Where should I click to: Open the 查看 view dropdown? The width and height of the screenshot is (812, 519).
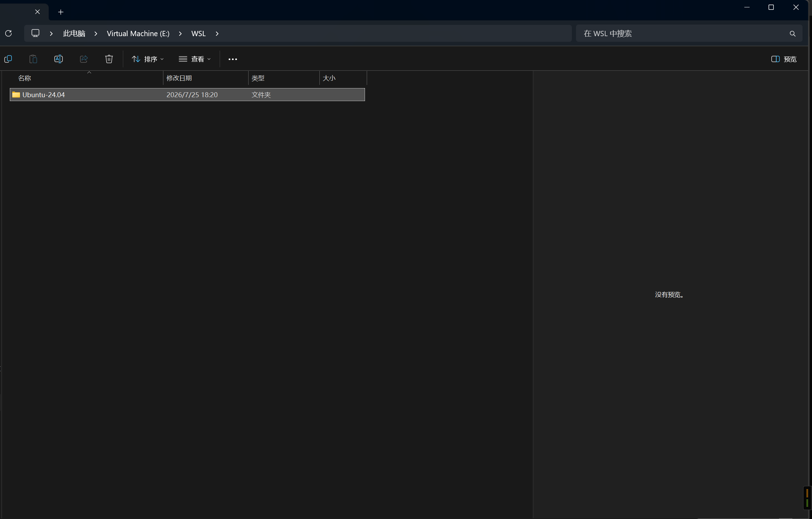[195, 59]
